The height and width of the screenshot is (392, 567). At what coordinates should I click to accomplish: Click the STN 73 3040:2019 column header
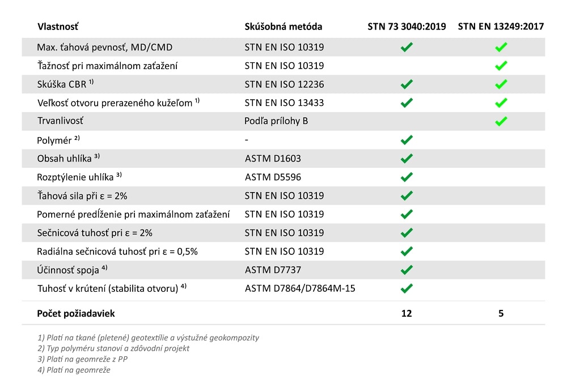(x=406, y=26)
